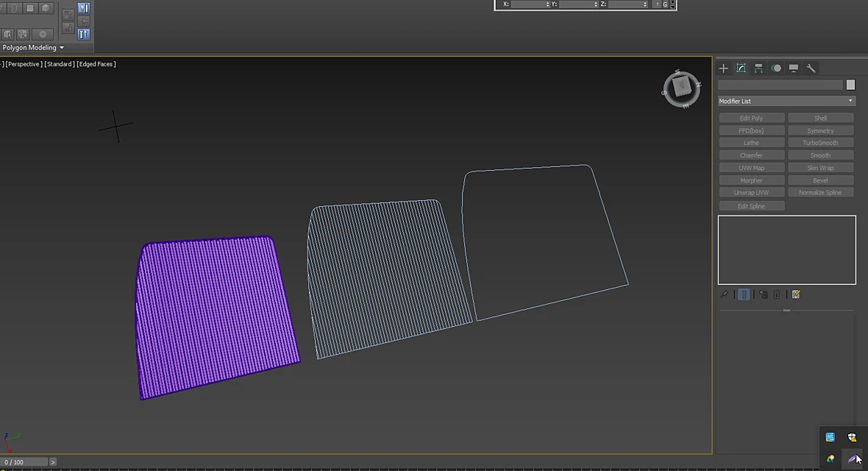Click the Y coordinate input field

click(x=576, y=4)
